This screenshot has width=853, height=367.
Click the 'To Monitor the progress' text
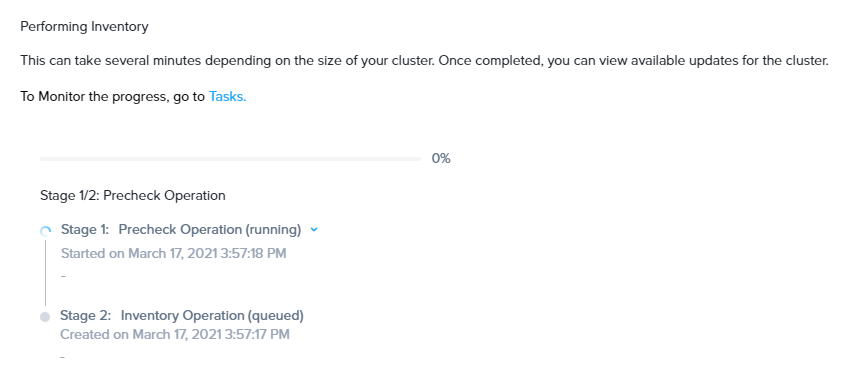(x=113, y=96)
